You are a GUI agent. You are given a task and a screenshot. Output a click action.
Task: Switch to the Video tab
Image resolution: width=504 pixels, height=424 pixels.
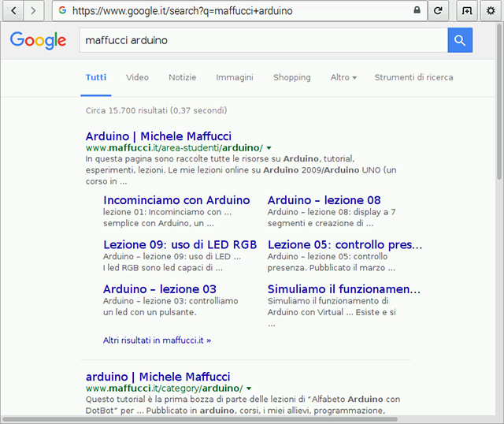(x=137, y=77)
